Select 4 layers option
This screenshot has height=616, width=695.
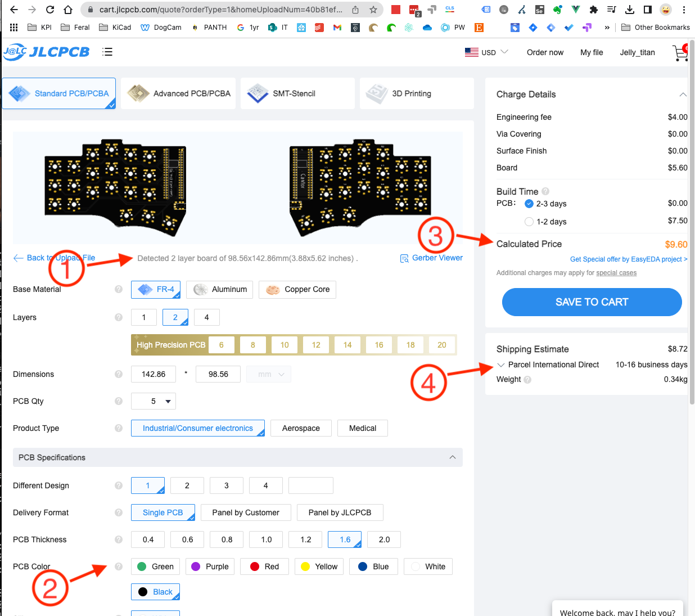(x=207, y=317)
